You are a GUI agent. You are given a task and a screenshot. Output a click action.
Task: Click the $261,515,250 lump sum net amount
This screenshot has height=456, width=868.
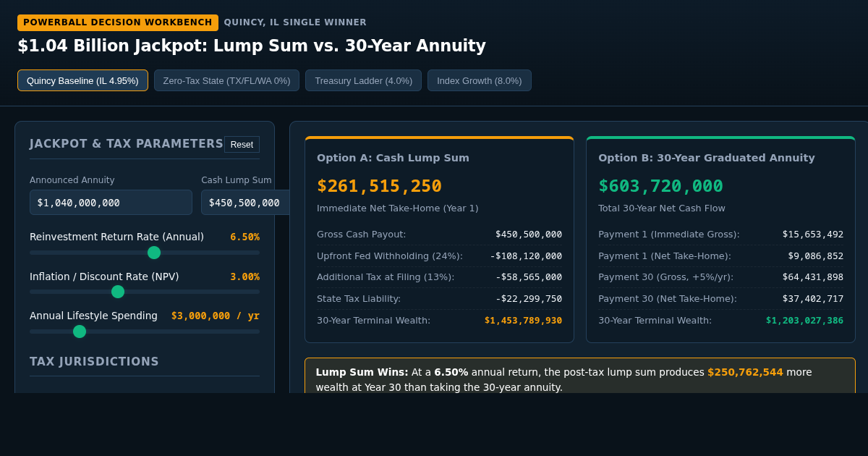pos(379,186)
